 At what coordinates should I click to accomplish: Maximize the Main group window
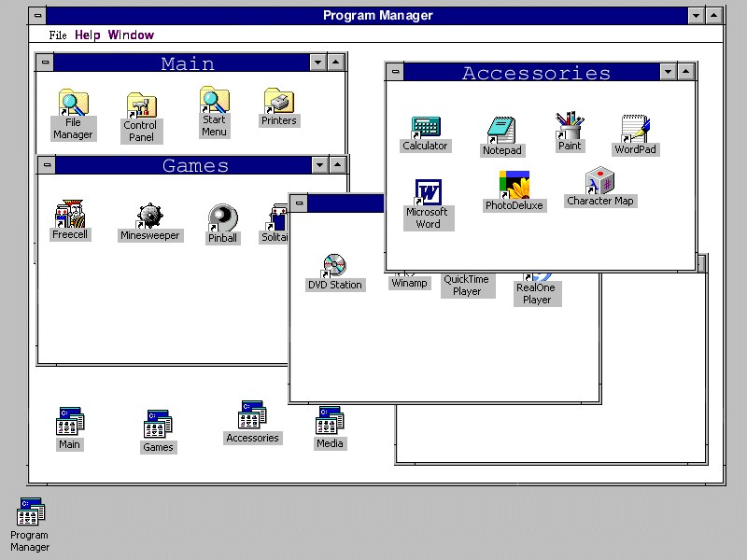point(336,63)
